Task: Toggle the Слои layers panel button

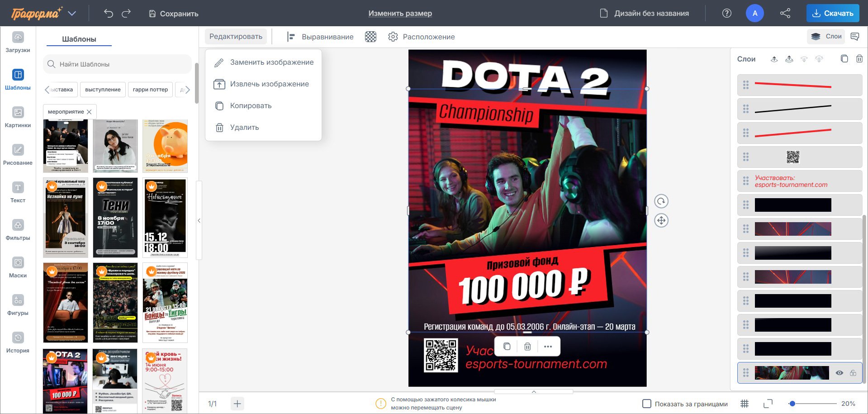Action: 826,37
